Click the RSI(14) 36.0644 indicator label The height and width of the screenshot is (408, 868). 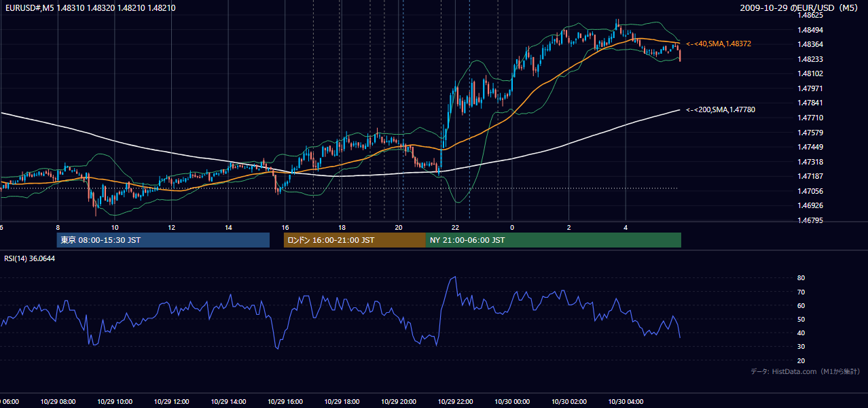[x=30, y=258]
